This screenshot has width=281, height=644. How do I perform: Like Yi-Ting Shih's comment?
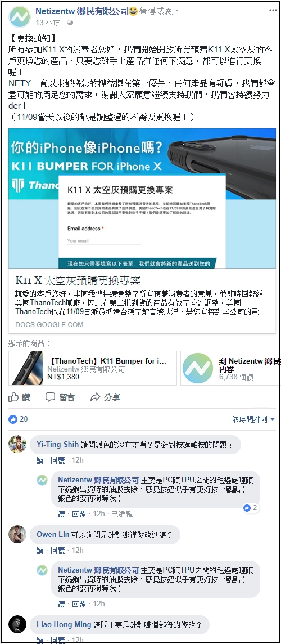point(40,460)
